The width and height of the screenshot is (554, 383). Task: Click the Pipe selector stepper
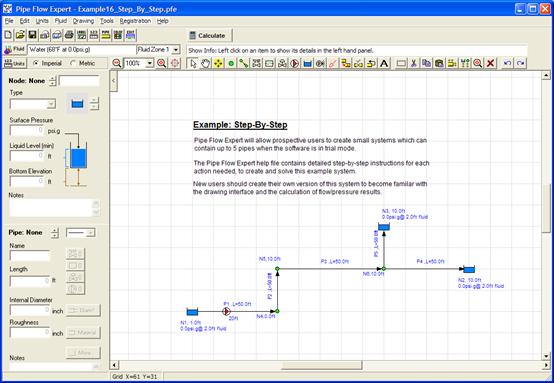point(54,232)
